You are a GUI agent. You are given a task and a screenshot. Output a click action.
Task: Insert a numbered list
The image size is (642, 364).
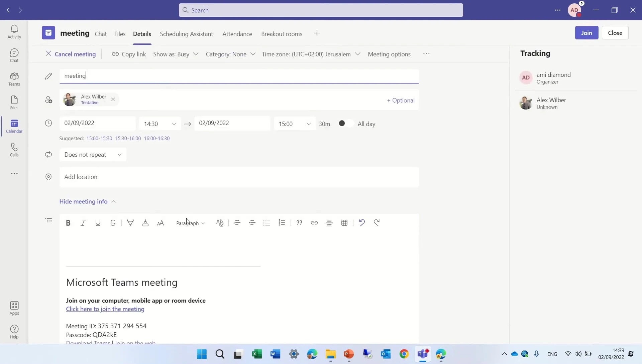point(282,223)
